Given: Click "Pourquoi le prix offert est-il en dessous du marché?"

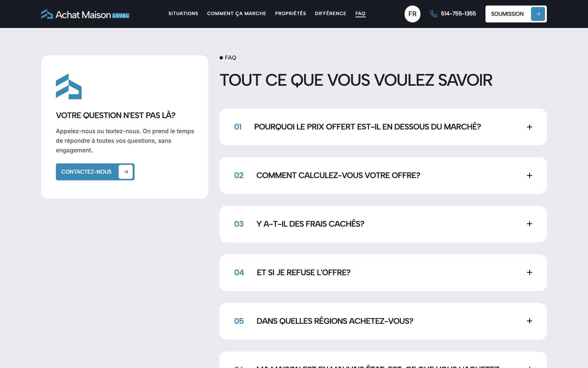Looking at the screenshot, I should [367, 127].
